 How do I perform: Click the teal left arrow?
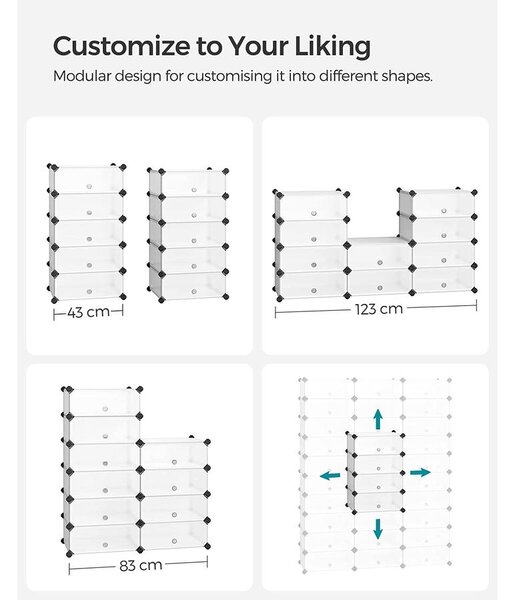[330, 476]
